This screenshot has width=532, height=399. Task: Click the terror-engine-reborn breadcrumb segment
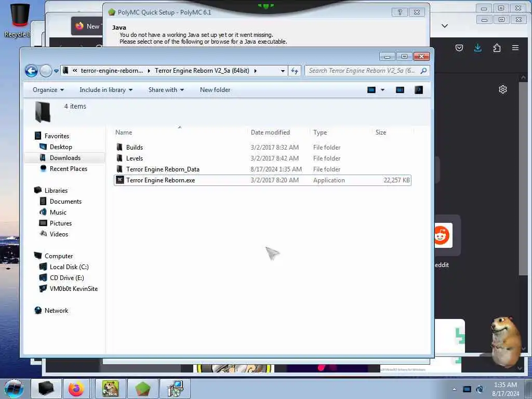coord(112,71)
